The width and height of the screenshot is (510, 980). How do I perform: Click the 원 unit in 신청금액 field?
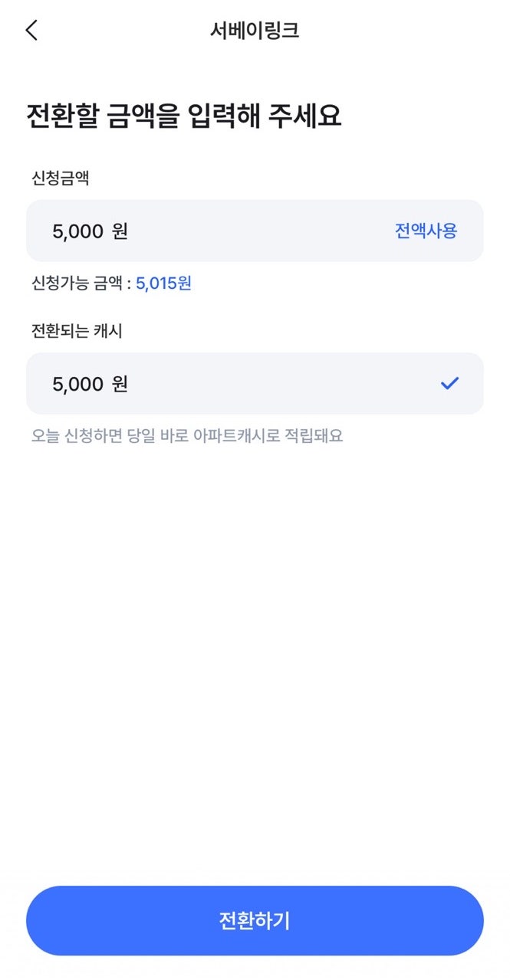click(x=120, y=231)
